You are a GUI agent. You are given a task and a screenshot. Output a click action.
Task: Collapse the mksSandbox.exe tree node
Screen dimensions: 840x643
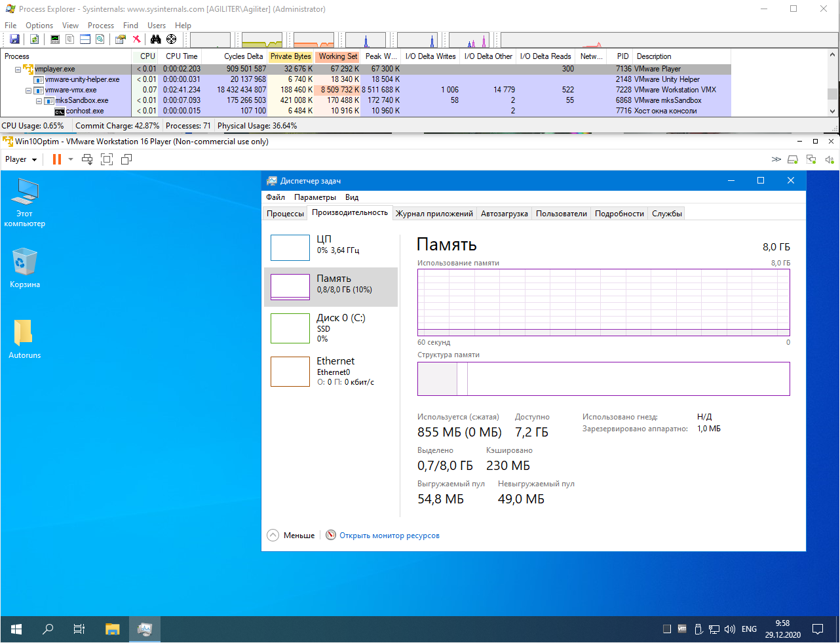39,100
